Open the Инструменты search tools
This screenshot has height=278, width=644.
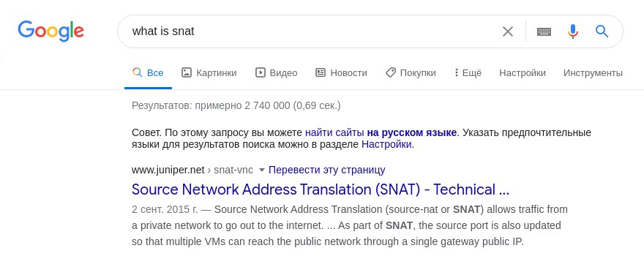(593, 72)
